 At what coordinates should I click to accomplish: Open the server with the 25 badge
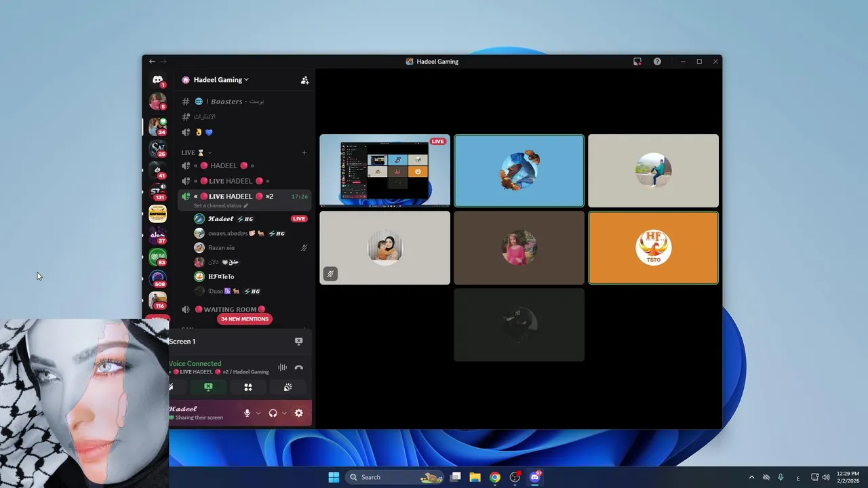[x=157, y=148]
